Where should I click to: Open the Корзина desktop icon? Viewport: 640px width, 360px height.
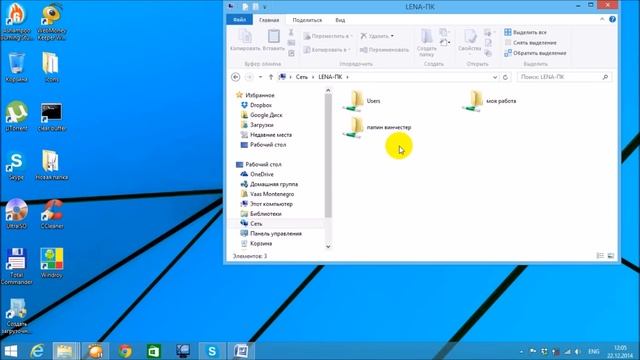[x=16, y=67]
